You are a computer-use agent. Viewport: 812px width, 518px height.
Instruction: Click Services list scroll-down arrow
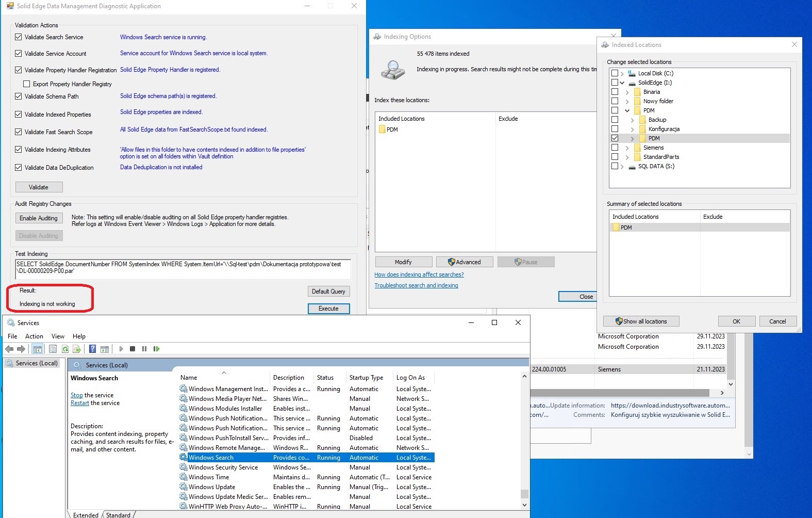click(x=524, y=505)
